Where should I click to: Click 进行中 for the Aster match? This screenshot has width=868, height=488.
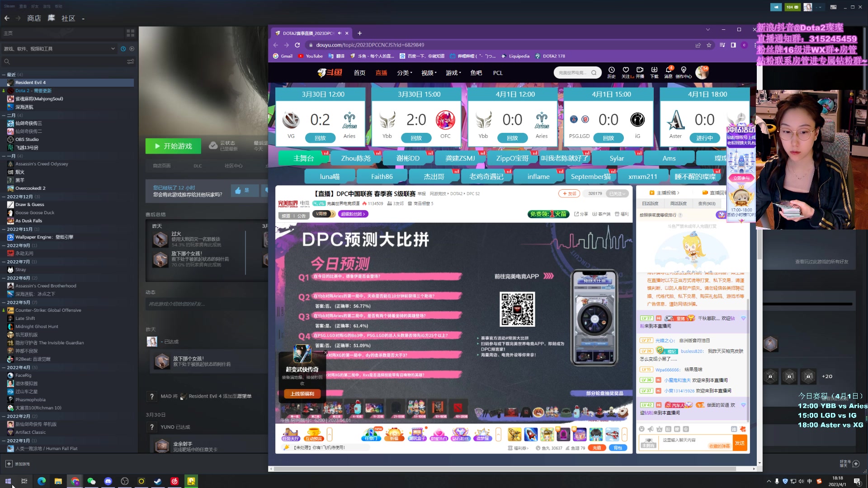point(704,138)
